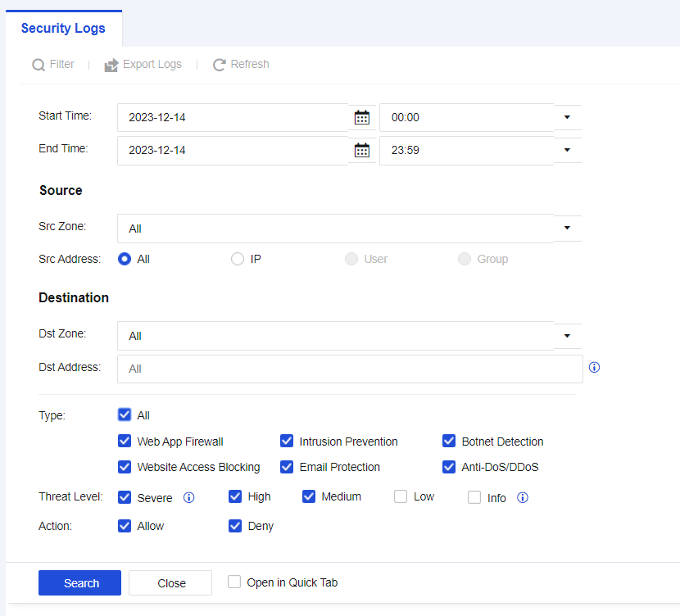
Task: Click the Export Logs icon
Action: coord(111,65)
